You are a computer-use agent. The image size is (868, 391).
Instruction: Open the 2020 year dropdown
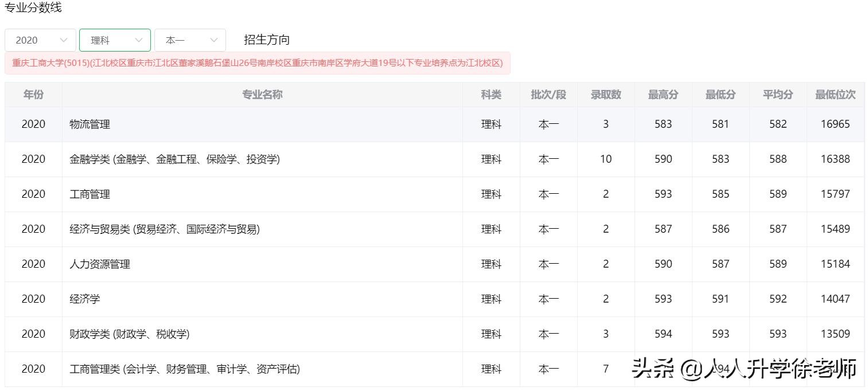40,40
